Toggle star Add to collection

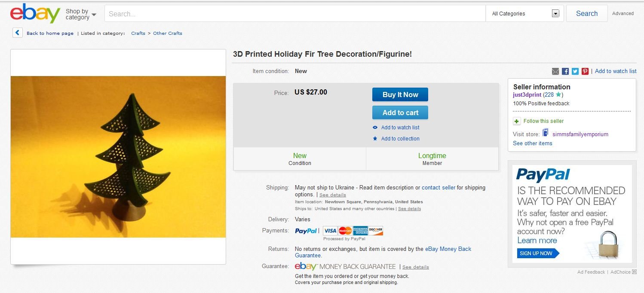pyautogui.click(x=375, y=139)
